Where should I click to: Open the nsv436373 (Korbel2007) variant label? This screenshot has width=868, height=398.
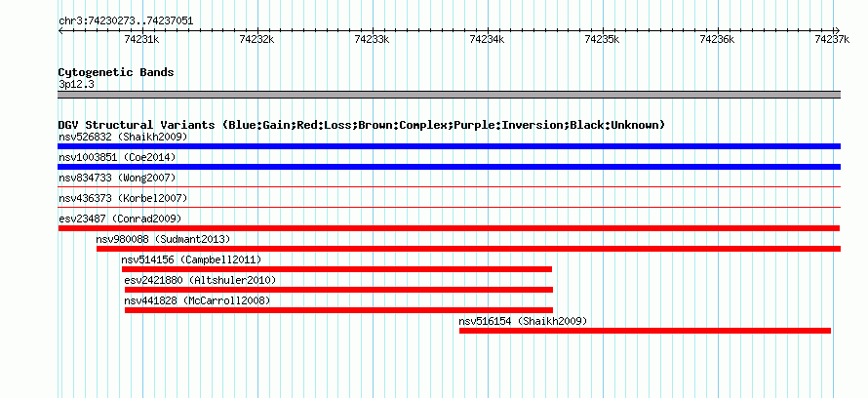[123, 198]
